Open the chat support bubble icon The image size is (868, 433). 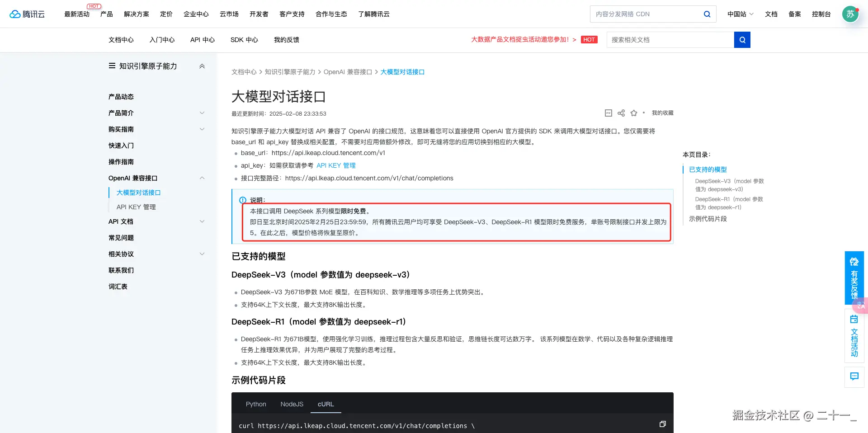(854, 377)
